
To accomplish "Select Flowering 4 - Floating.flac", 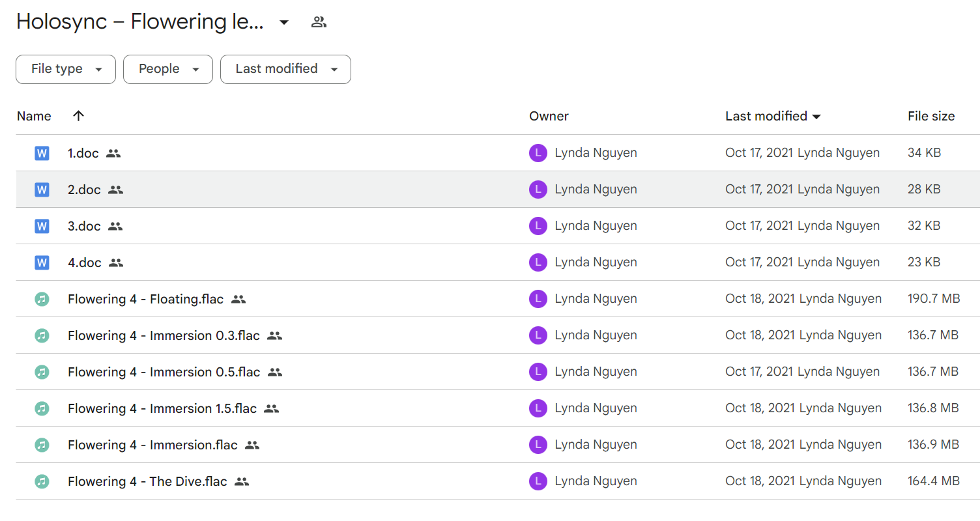I will (x=145, y=300).
